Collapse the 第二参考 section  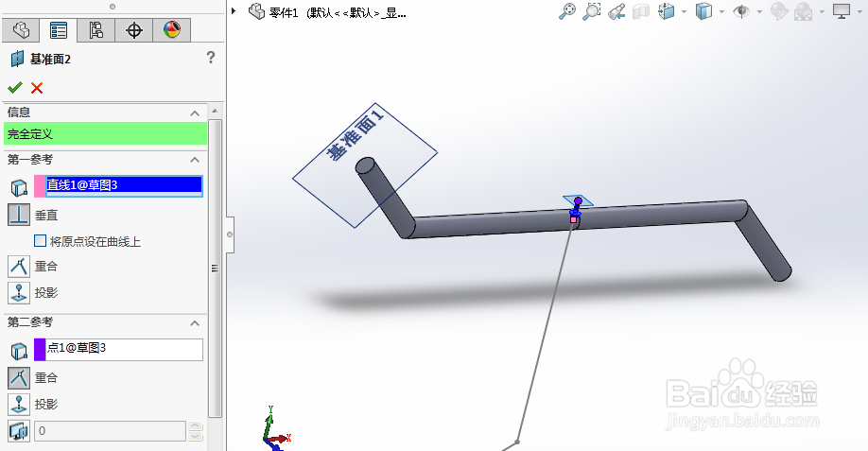195,323
